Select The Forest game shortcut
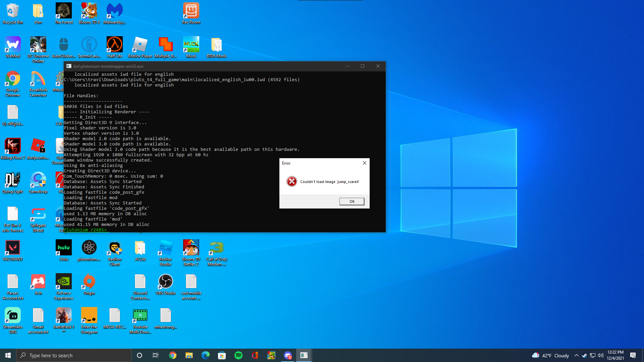This screenshot has width=644, height=362. click(64, 14)
